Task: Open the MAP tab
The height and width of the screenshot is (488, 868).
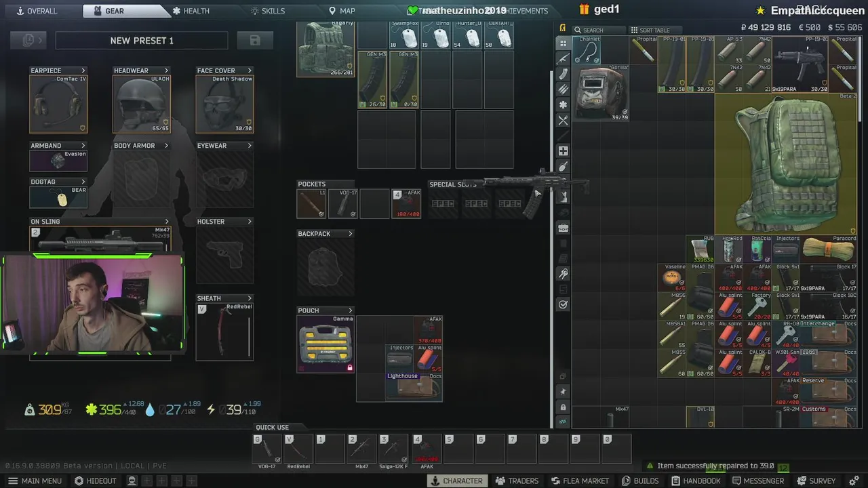Action: (342, 11)
